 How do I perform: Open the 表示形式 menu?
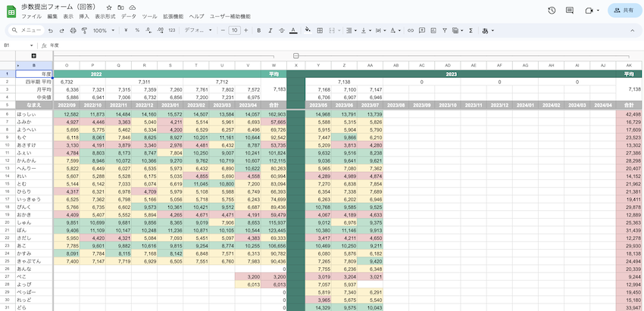[x=105, y=17]
